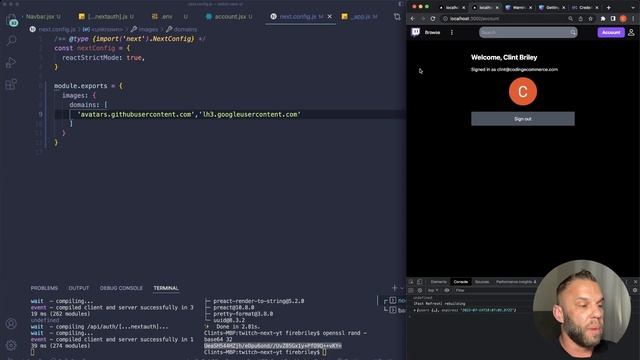Open the OUTPUT panel tab
This screenshot has height=360, width=640.
click(x=79, y=288)
